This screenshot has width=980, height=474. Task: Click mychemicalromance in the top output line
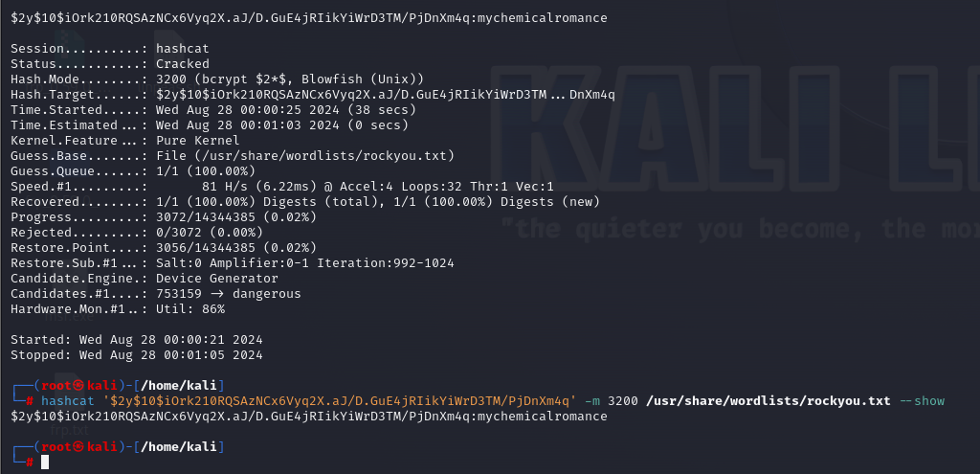pyautogui.click(x=542, y=18)
